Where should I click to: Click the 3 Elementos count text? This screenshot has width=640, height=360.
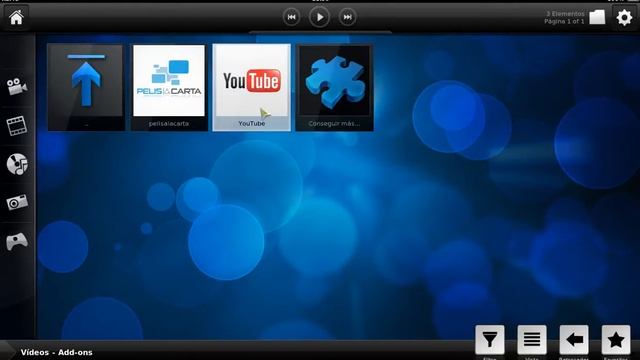click(x=565, y=14)
